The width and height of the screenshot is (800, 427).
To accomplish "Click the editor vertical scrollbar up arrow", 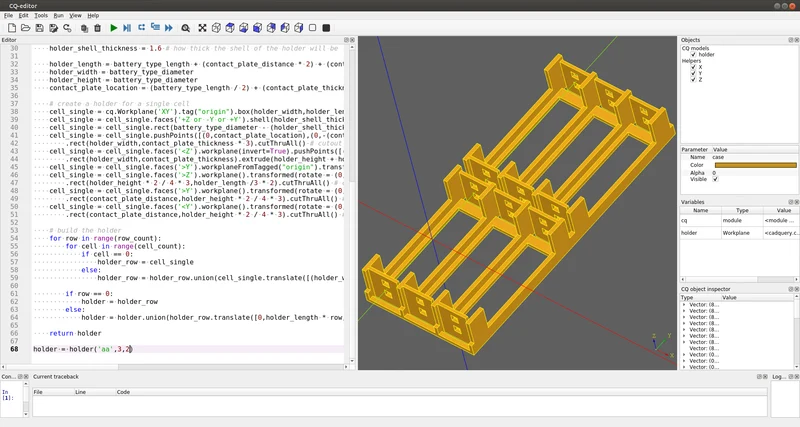I will coord(352,47).
